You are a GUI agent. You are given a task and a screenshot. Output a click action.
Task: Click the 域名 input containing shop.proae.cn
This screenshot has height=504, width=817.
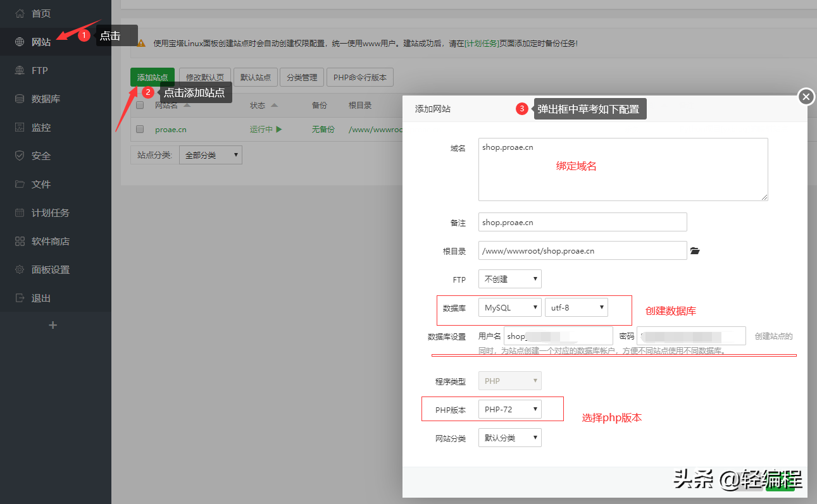coord(622,169)
